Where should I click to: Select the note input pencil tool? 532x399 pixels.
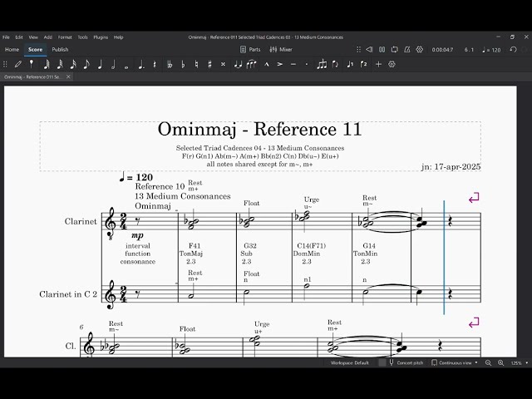(18, 64)
